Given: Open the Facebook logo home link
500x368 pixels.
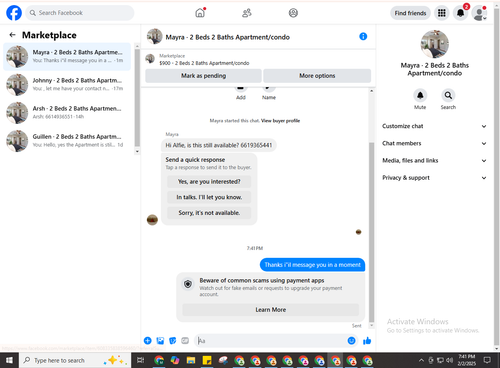Looking at the screenshot, I should pyautogui.click(x=14, y=13).
